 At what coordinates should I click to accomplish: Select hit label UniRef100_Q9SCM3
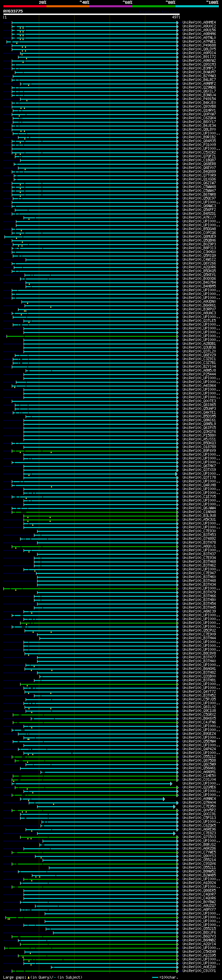click(x=199, y=64)
